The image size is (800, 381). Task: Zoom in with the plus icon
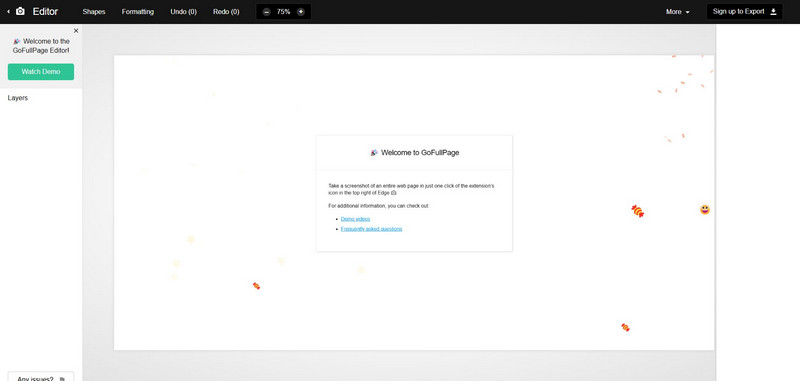tap(301, 12)
